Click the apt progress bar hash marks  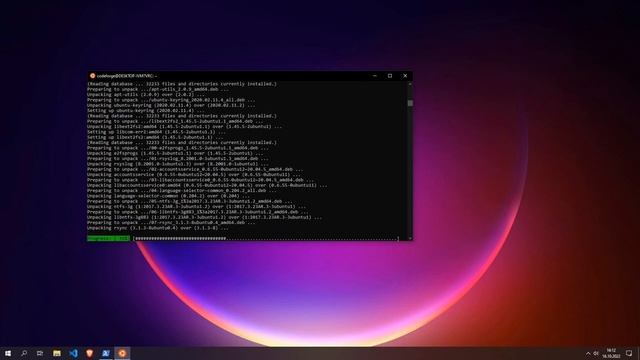pos(180,238)
